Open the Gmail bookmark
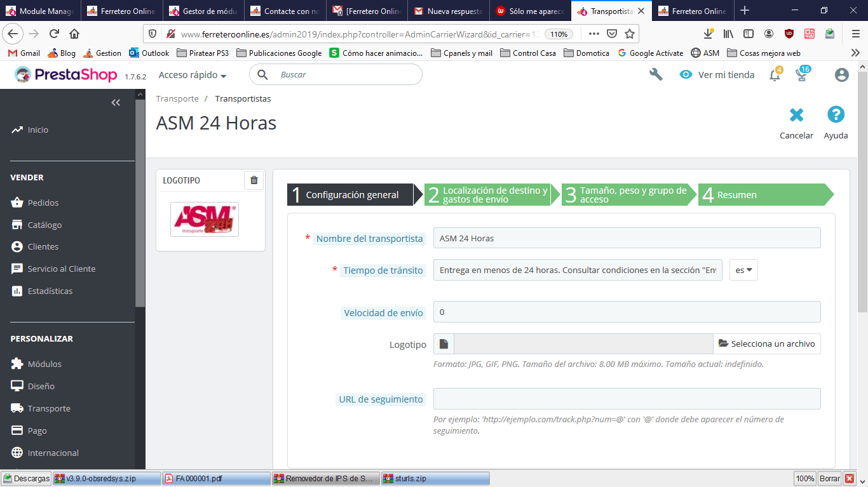868x487 pixels. (x=24, y=53)
